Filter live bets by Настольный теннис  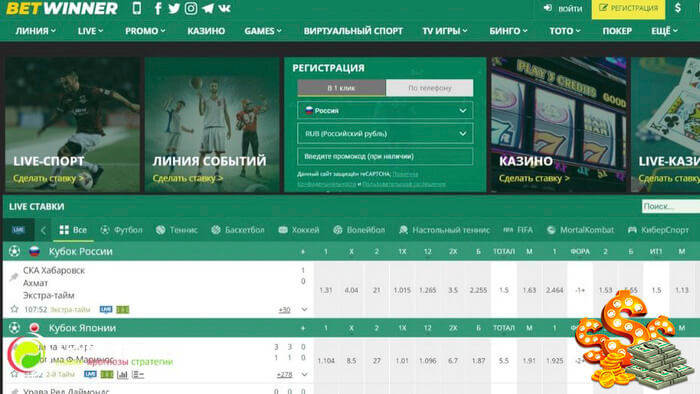(444, 230)
